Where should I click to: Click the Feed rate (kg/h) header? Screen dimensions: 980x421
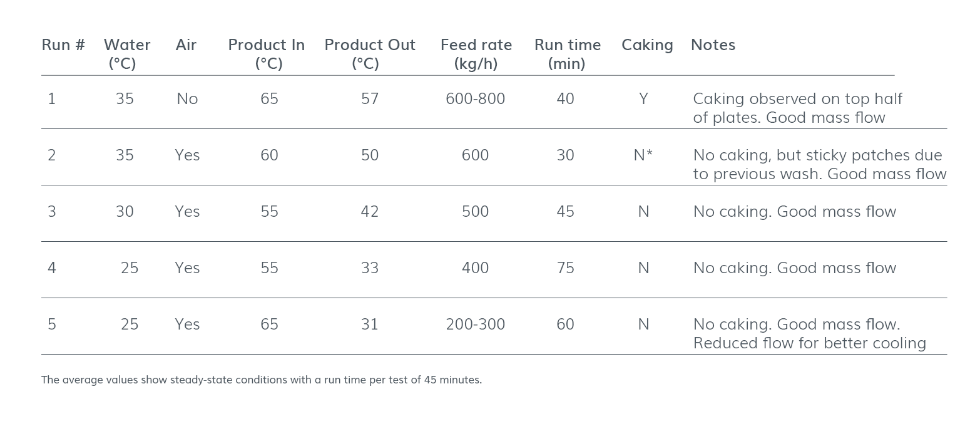(x=476, y=54)
